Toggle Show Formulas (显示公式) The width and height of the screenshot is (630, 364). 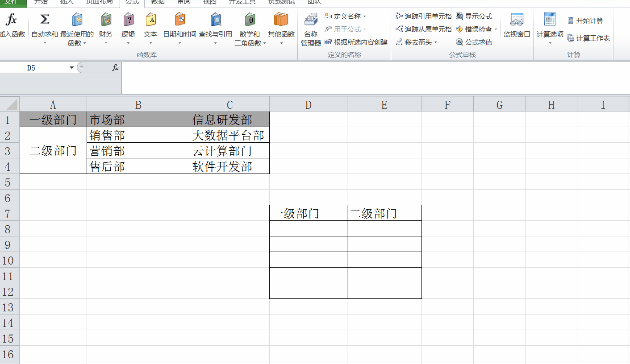[x=474, y=17]
